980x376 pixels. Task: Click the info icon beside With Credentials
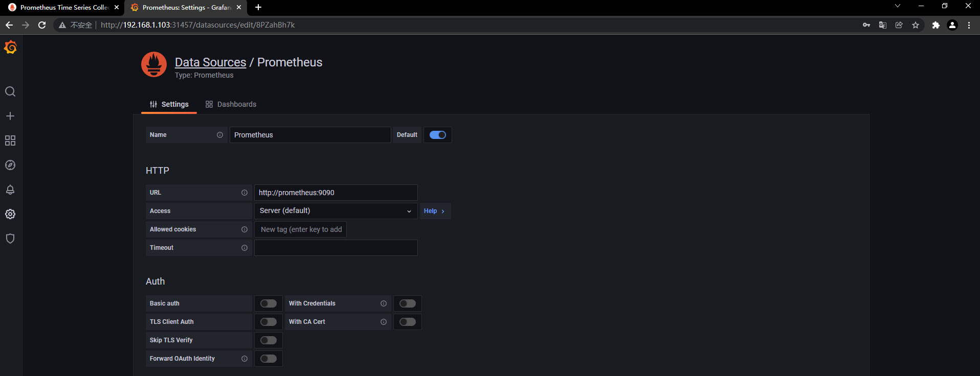[384, 303]
